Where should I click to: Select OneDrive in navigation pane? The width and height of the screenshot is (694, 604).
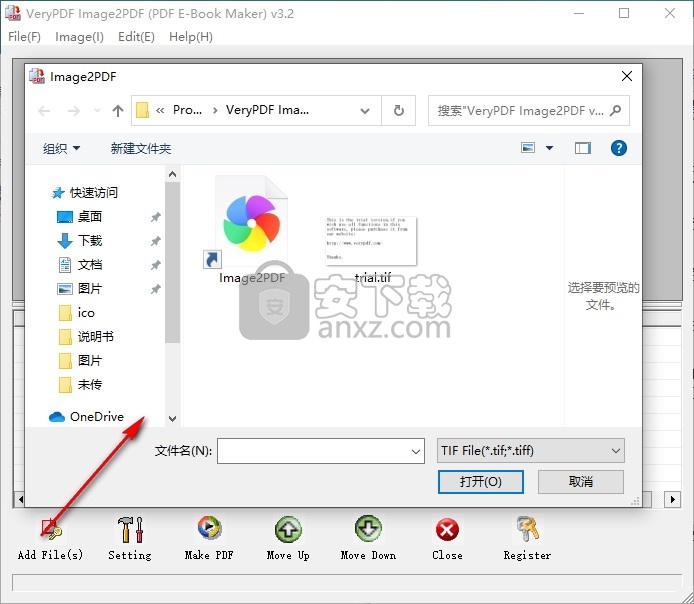point(86,417)
